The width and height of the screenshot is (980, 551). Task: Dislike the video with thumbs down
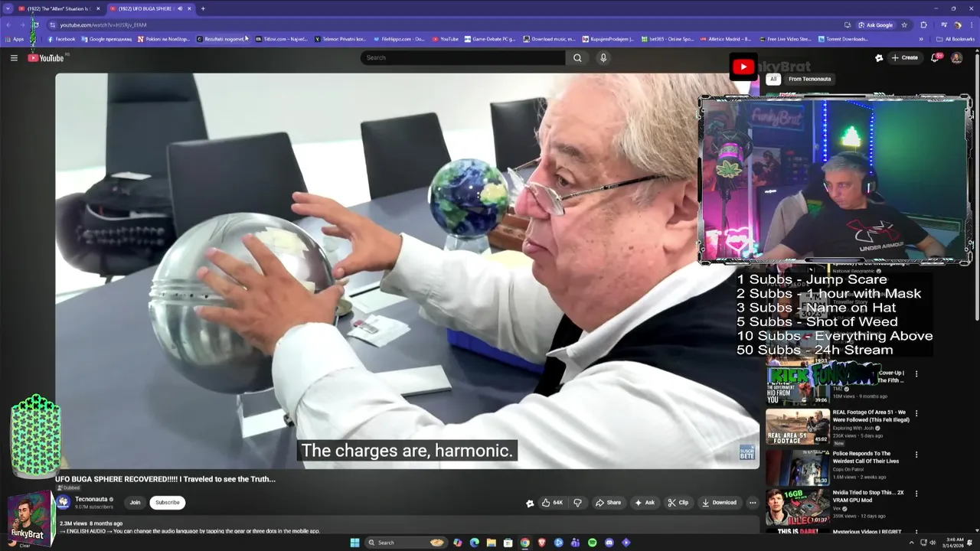[x=578, y=503]
